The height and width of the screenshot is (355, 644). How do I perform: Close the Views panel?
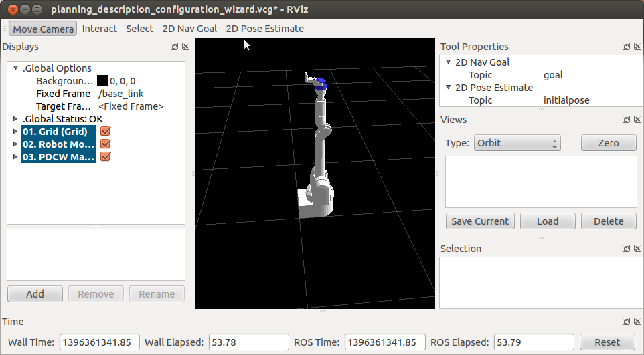pos(637,120)
